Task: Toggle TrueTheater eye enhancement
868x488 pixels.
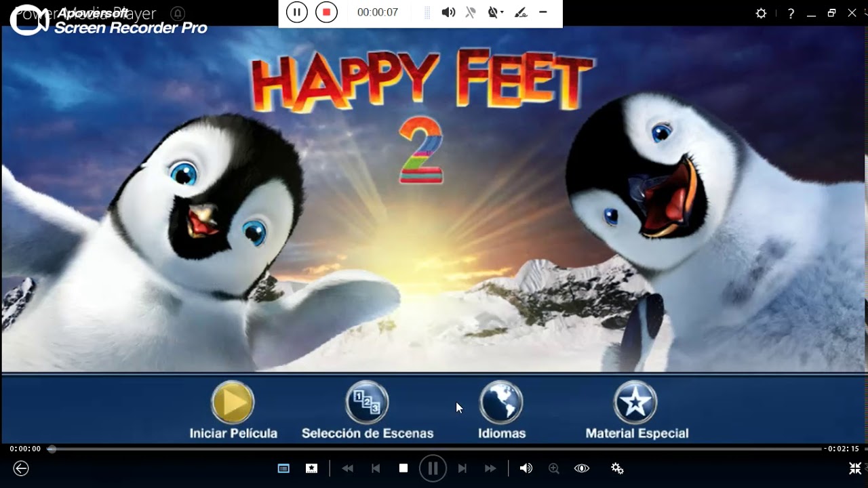Action: 582,468
